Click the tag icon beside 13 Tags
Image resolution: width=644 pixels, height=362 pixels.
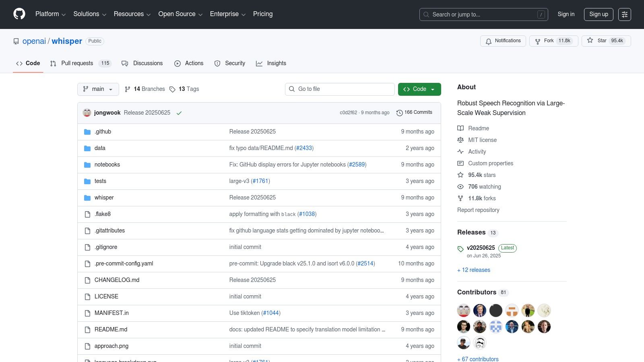(x=172, y=89)
